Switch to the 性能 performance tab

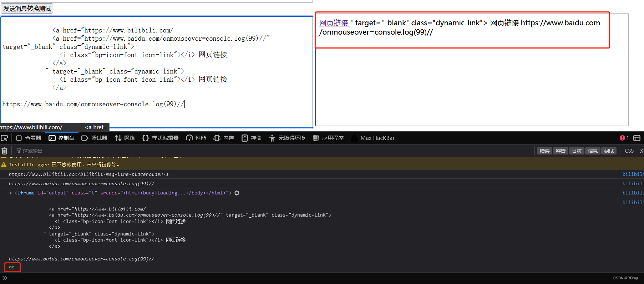[196, 138]
